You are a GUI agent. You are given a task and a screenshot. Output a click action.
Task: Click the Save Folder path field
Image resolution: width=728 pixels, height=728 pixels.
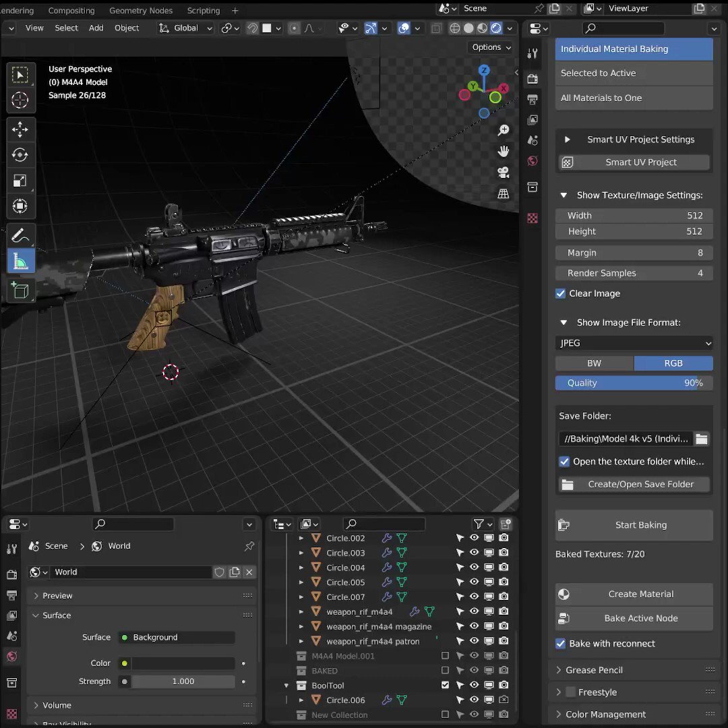tap(626, 439)
